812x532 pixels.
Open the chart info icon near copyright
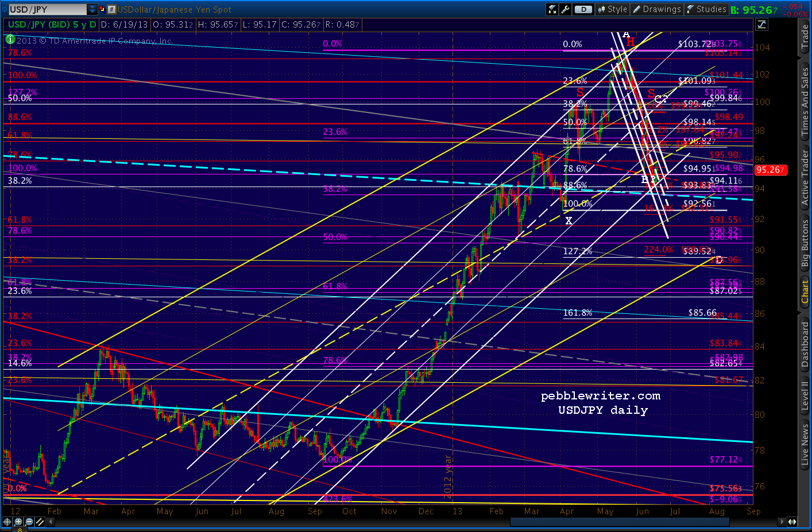tap(10, 40)
